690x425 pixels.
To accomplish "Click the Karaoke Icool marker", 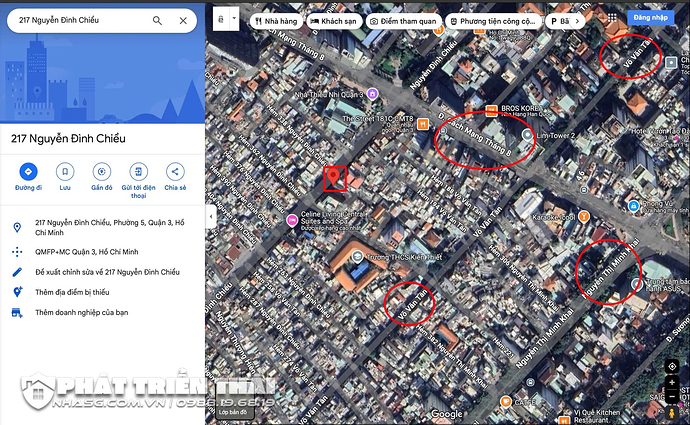I will pyautogui.click(x=584, y=216).
